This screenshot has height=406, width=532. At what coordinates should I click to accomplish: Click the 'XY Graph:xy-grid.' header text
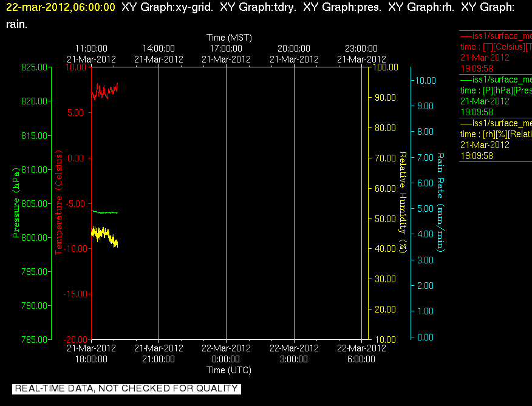point(167,7)
